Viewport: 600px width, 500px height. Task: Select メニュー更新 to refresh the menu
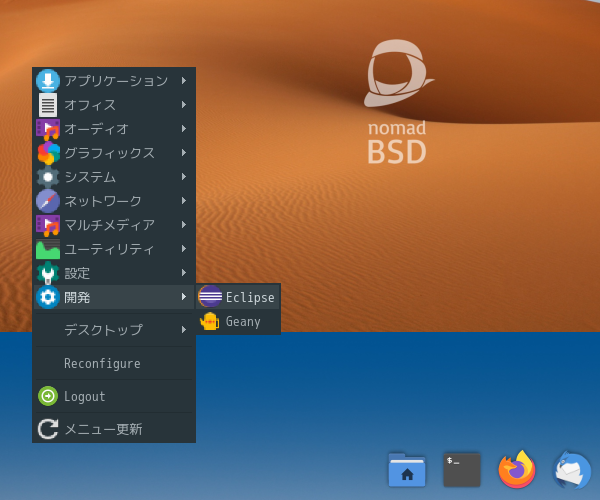pyautogui.click(x=114, y=429)
